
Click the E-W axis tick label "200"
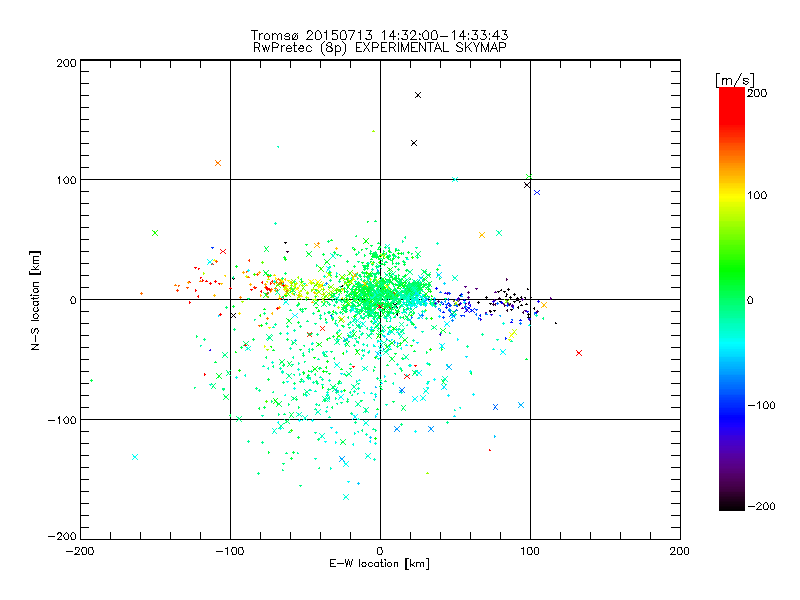(x=680, y=551)
